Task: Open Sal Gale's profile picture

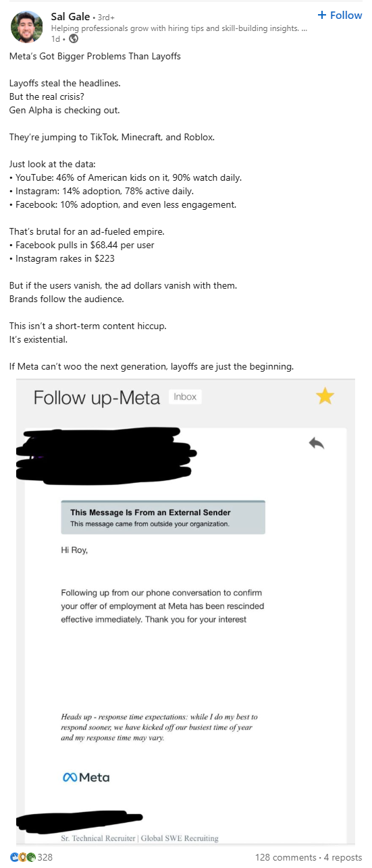Action: (26, 26)
